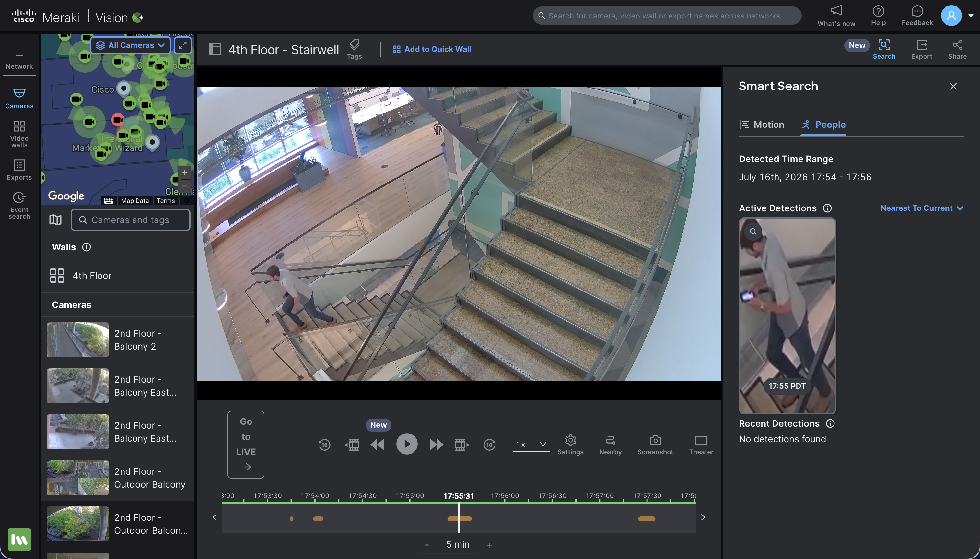Click the What's new megaphone icon
The width and height of the screenshot is (980, 559).
(836, 10)
